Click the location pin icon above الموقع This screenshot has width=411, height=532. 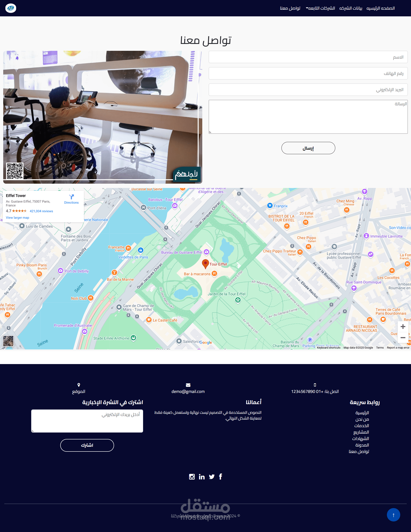(79, 385)
